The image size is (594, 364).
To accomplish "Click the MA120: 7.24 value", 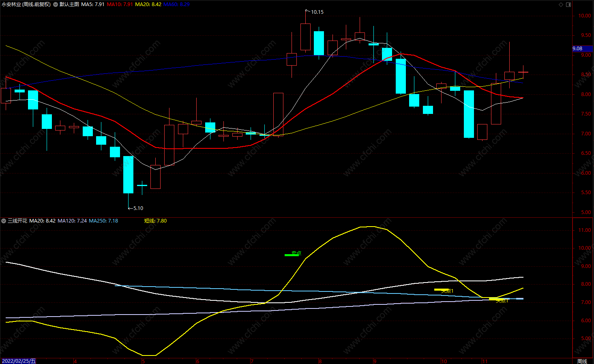I will tap(72, 221).
